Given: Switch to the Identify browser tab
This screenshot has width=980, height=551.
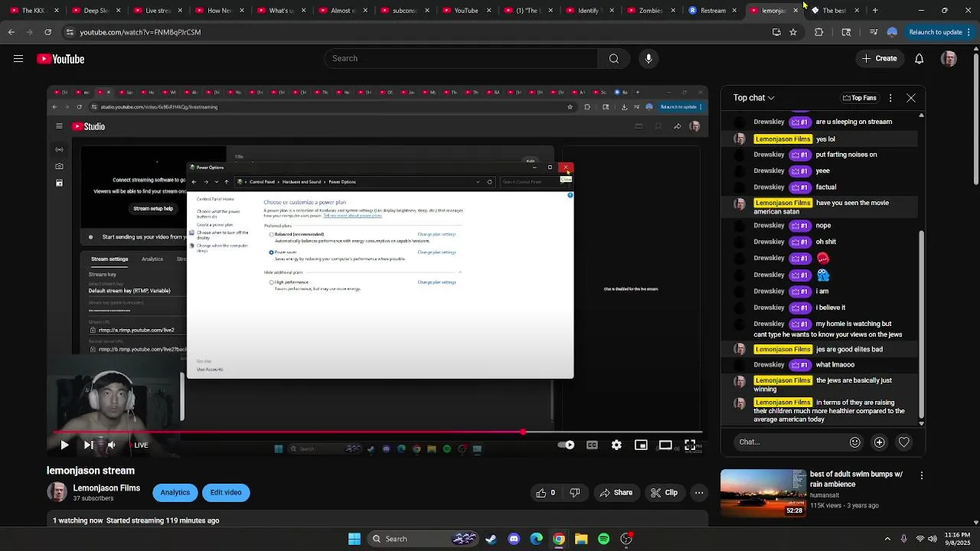Looking at the screenshot, I should click(x=588, y=11).
